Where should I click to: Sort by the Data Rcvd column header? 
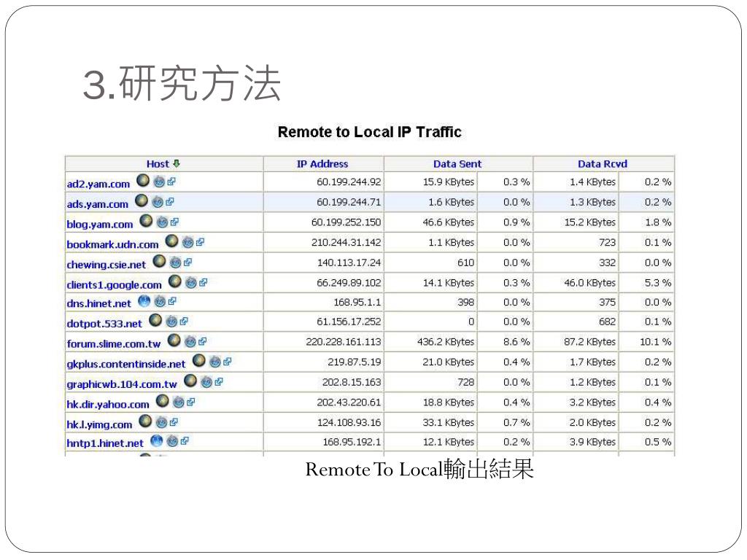[602, 164]
